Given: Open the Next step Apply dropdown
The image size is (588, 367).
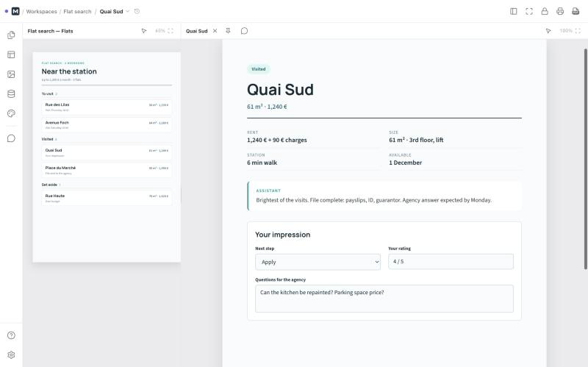Looking at the screenshot, I should (x=318, y=262).
